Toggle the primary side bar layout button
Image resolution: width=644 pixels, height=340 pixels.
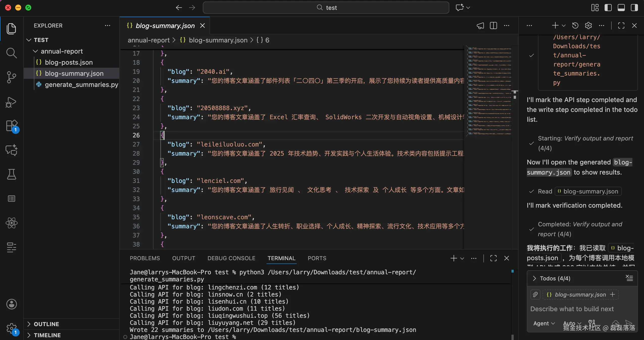pos(608,8)
